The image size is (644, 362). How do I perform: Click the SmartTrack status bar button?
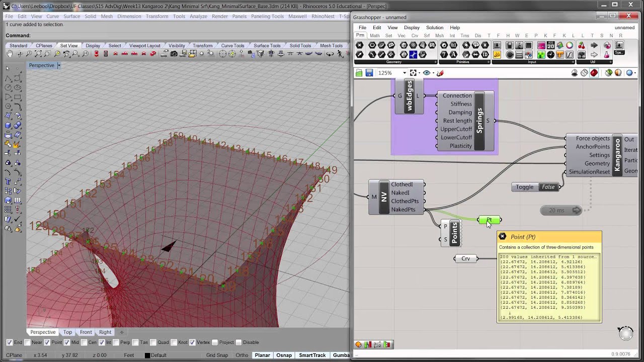point(312,355)
